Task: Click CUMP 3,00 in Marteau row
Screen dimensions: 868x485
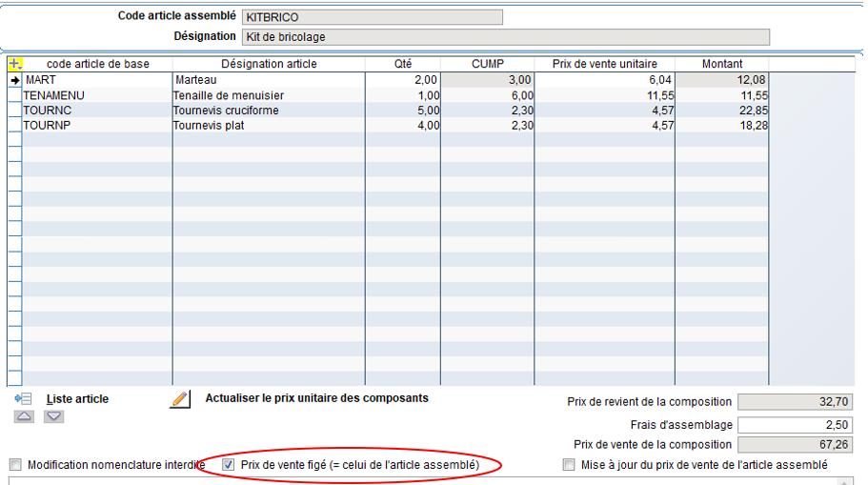Action: [x=488, y=80]
